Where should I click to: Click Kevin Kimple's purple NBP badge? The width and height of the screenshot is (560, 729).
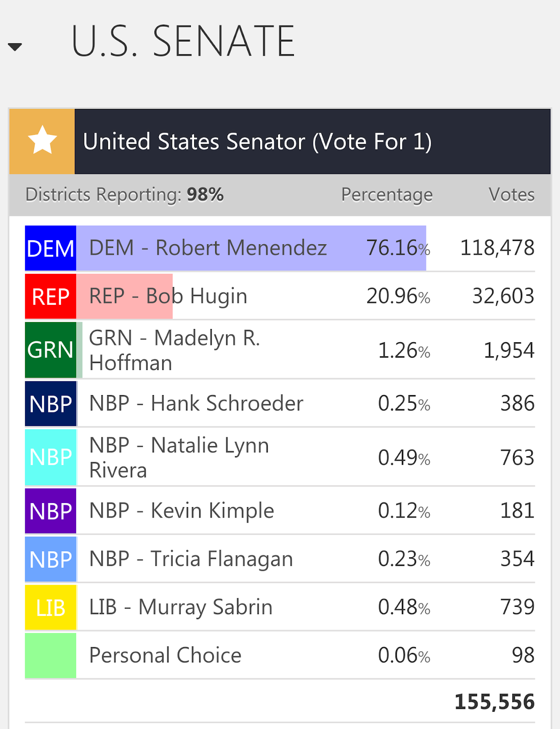(x=51, y=511)
